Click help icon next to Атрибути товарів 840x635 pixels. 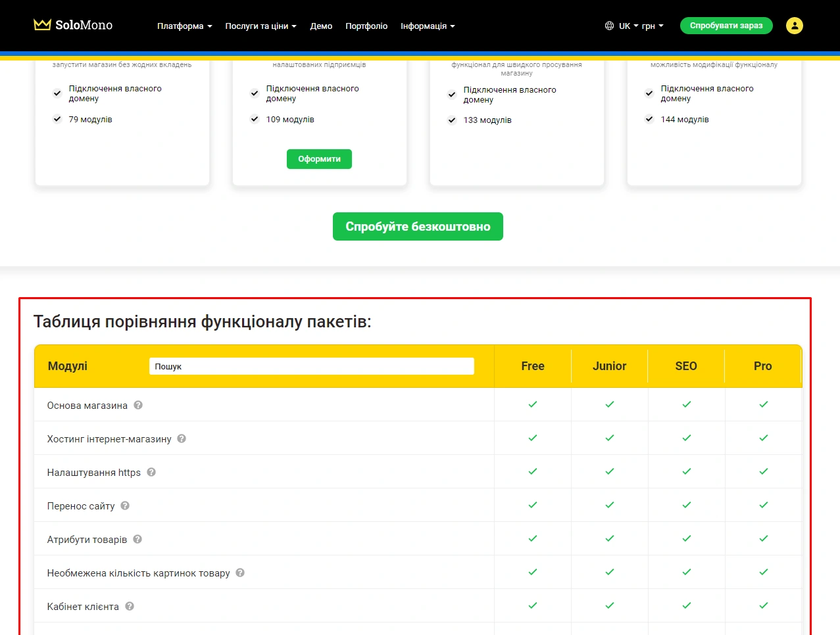137,539
